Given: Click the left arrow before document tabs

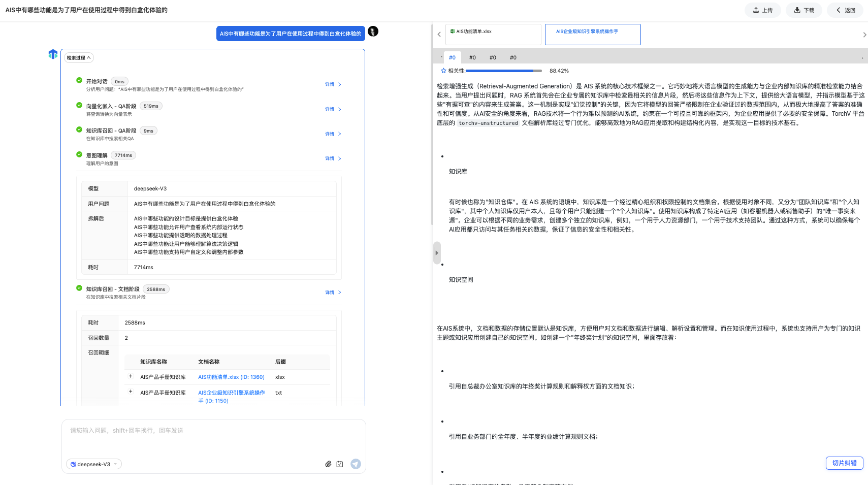Looking at the screenshot, I should tap(439, 35).
